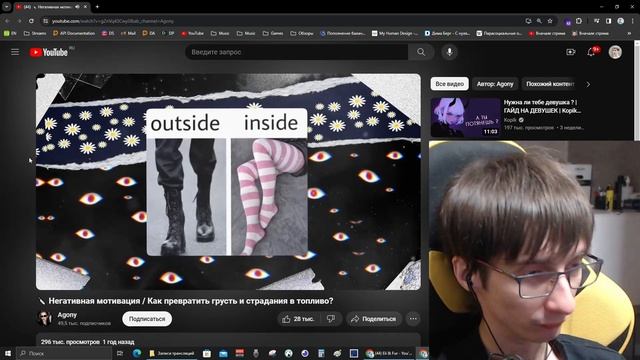
Task: Open a new browser tab
Action: tap(97, 7)
